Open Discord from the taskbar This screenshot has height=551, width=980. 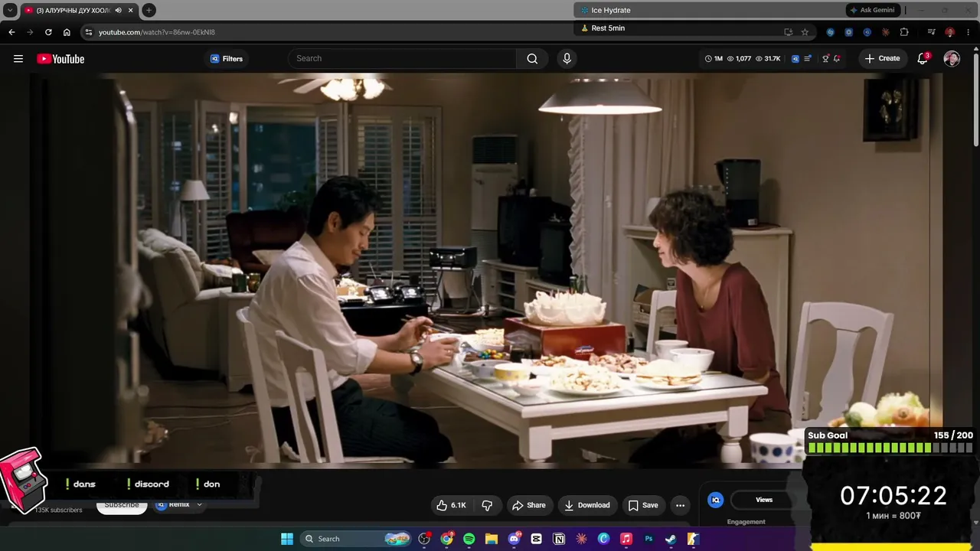[x=514, y=539]
